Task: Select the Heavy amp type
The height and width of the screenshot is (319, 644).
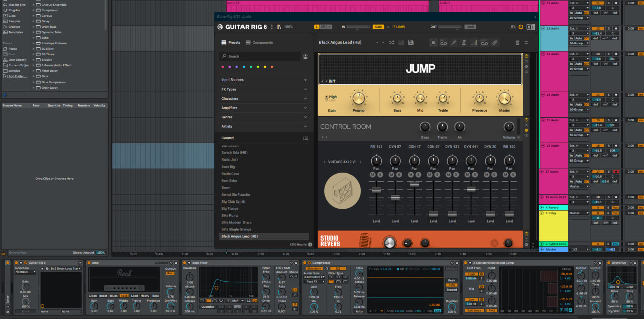Action: coord(145,296)
